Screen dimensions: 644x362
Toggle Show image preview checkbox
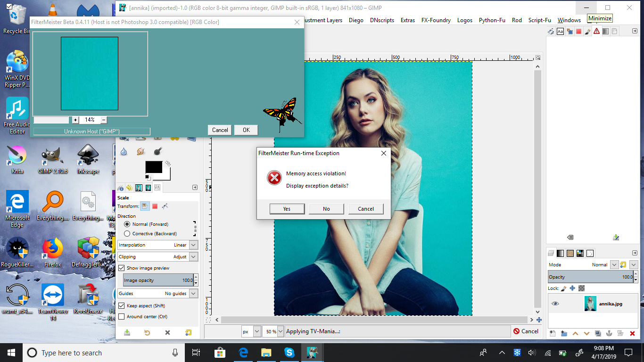click(x=121, y=268)
